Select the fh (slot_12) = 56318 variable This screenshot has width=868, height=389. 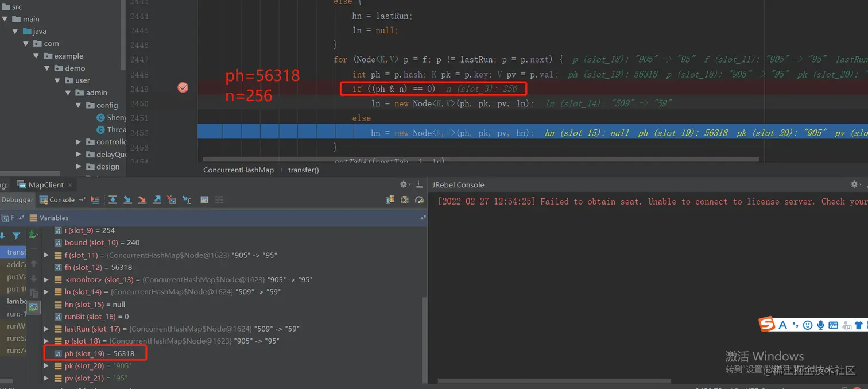pyautogui.click(x=93, y=267)
